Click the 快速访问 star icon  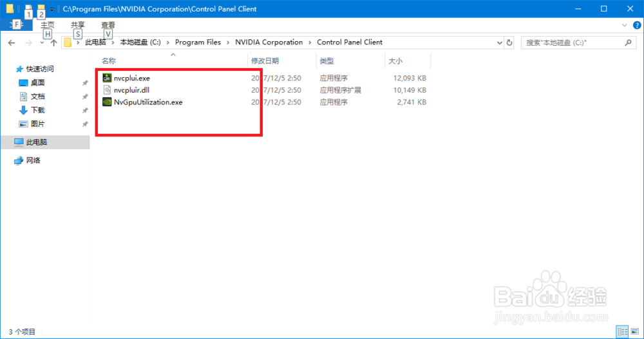[19, 69]
